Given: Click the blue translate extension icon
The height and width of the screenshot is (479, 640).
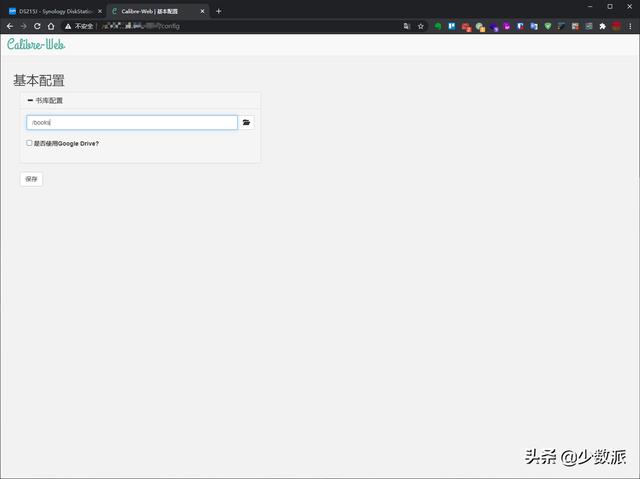Looking at the screenshot, I should coord(534,26).
